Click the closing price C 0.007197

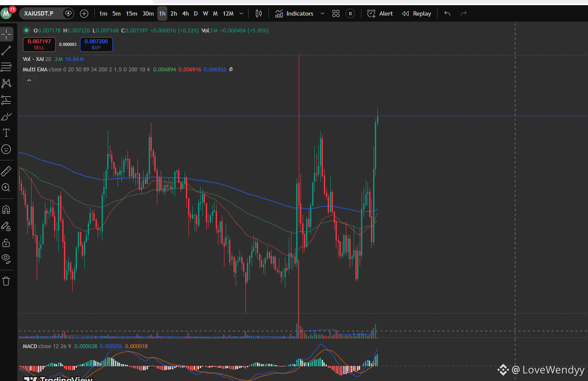[x=134, y=31]
